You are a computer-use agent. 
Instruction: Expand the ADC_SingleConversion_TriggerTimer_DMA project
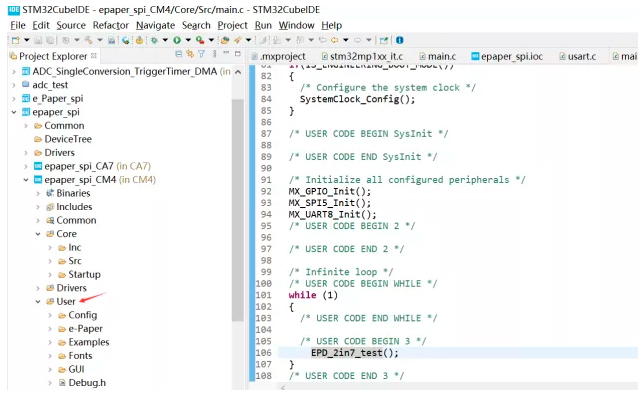(x=14, y=72)
